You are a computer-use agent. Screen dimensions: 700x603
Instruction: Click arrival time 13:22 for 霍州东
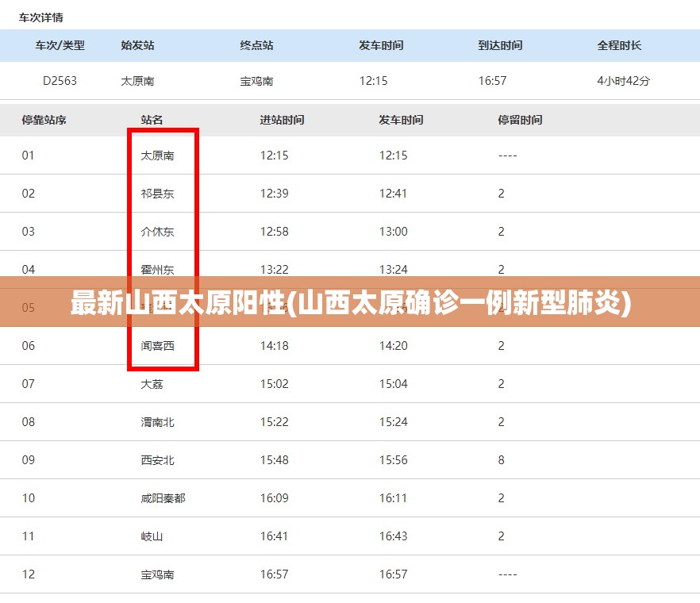[274, 270]
